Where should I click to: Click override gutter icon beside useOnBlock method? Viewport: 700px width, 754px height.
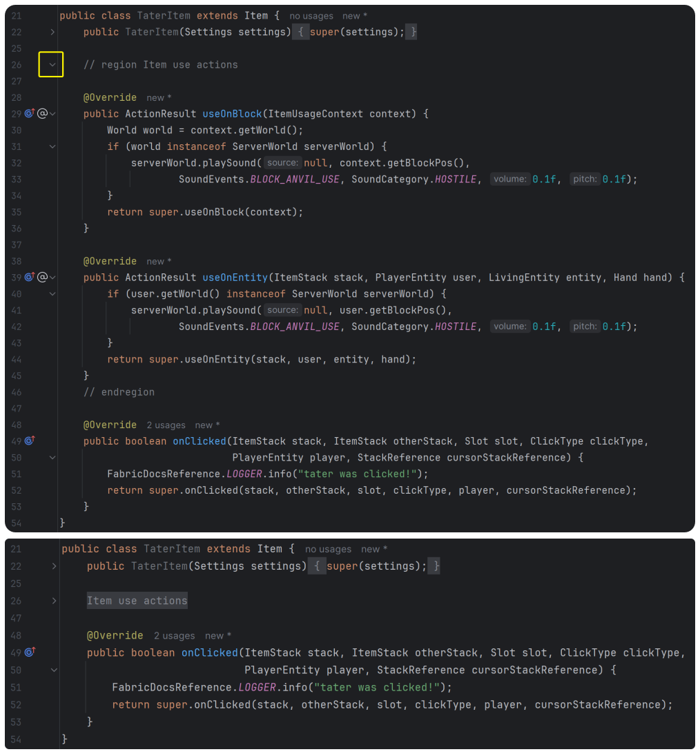[x=29, y=113]
